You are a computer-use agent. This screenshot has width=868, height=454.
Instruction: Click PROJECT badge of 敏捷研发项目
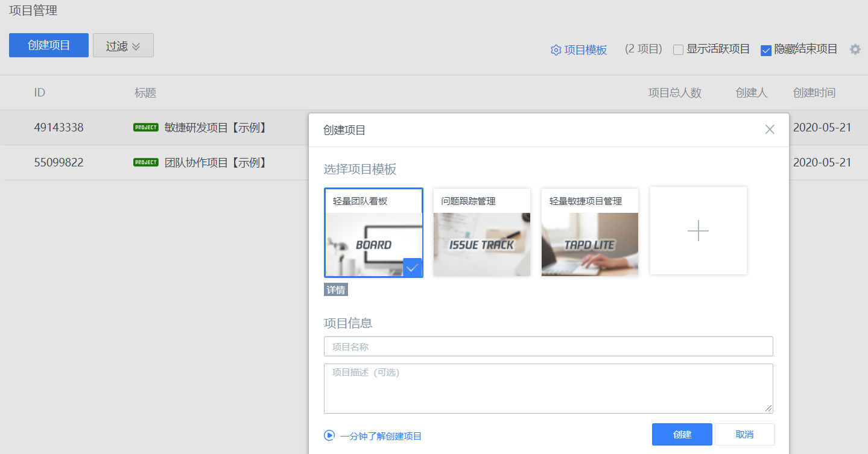click(x=145, y=127)
